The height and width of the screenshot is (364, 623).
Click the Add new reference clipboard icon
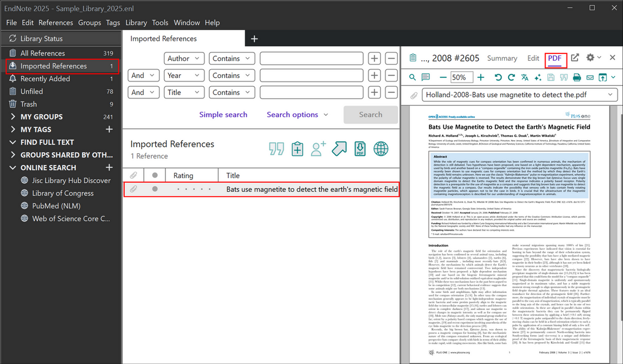tap(297, 149)
